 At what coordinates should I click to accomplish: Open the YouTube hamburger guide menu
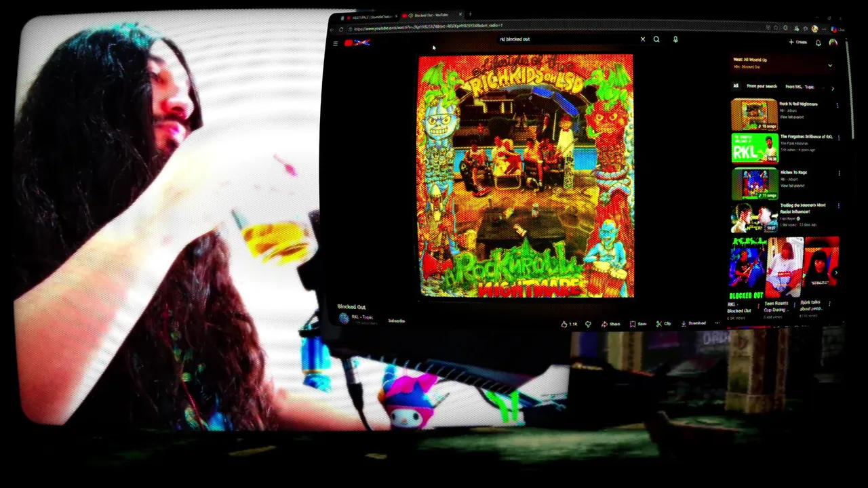point(335,43)
